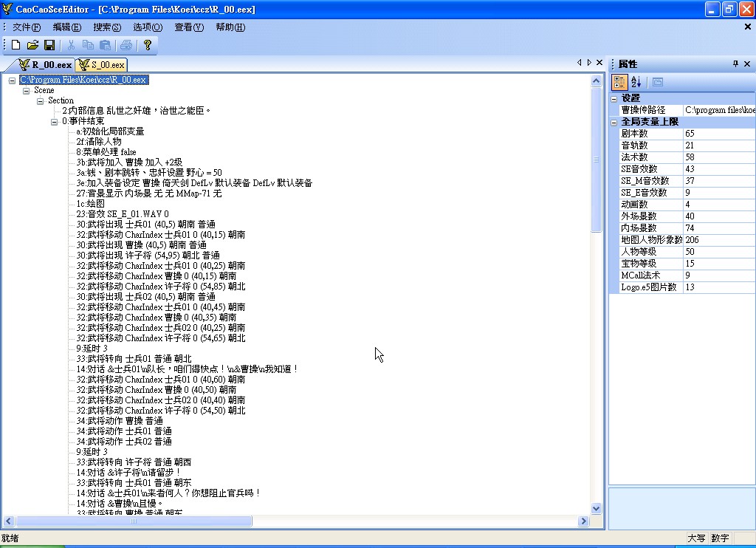Click the Help question mark icon

tap(147, 45)
